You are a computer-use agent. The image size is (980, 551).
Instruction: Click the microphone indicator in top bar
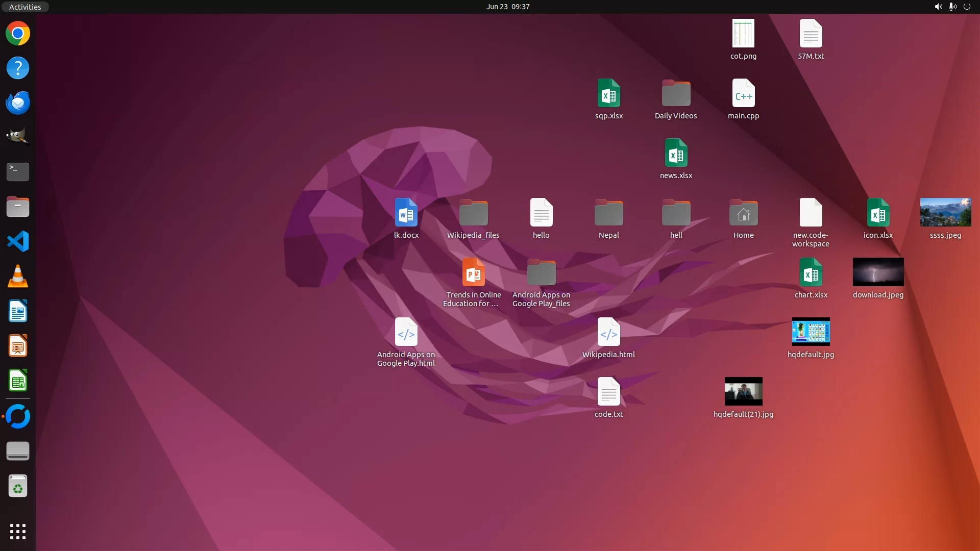(952, 7)
